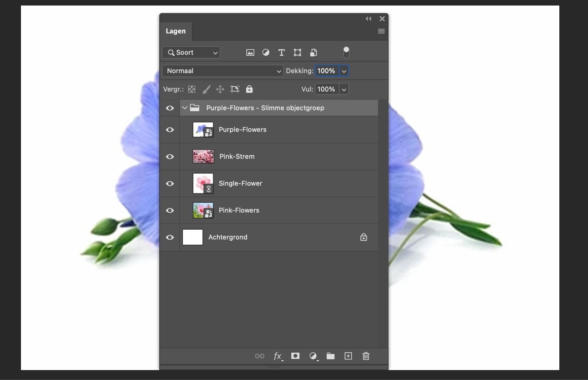Filter layers by shape layer type
The image size is (588, 380).
297,53
